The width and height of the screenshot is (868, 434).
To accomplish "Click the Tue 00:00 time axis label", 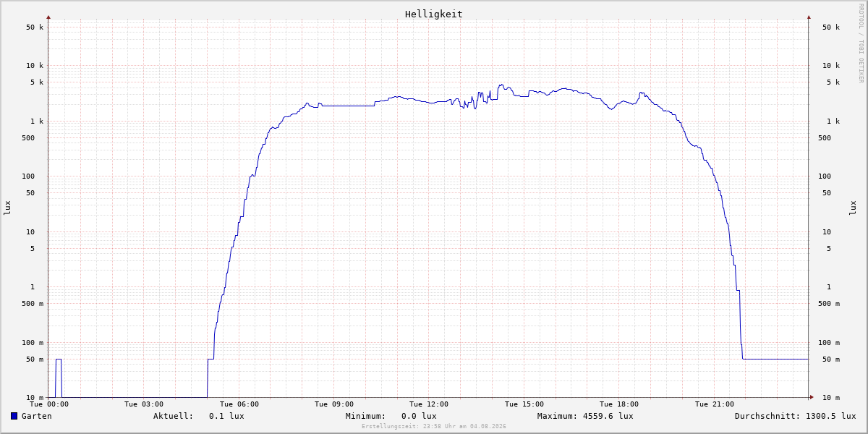I will pyautogui.click(x=49, y=404).
